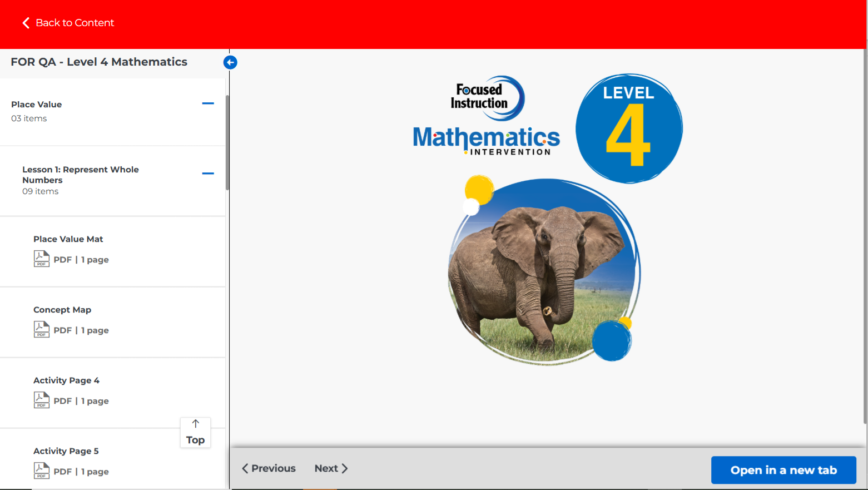Image resolution: width=868 pixels, height=490 pixels.
Task: Open the Place Value Mat item
Action: coord(68,239)
